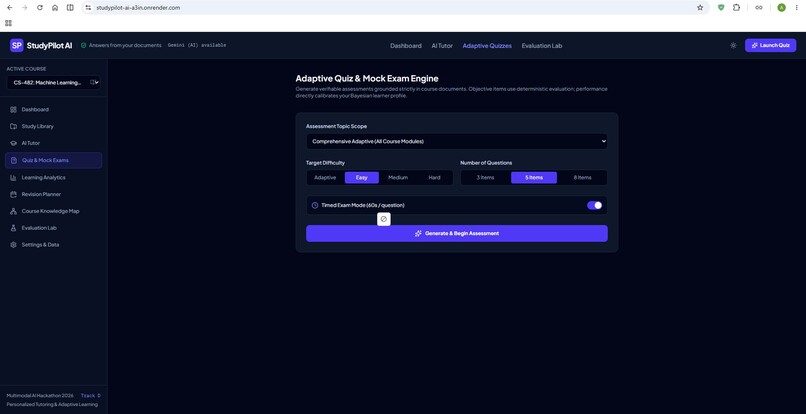Click the AI Tutor graduation cap icon

coord(13,143)
